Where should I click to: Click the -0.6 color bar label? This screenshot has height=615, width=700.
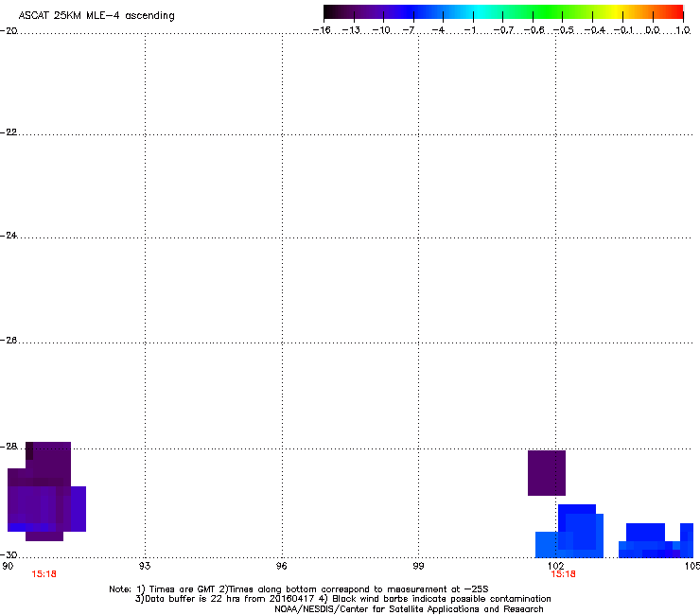(534, 30)
